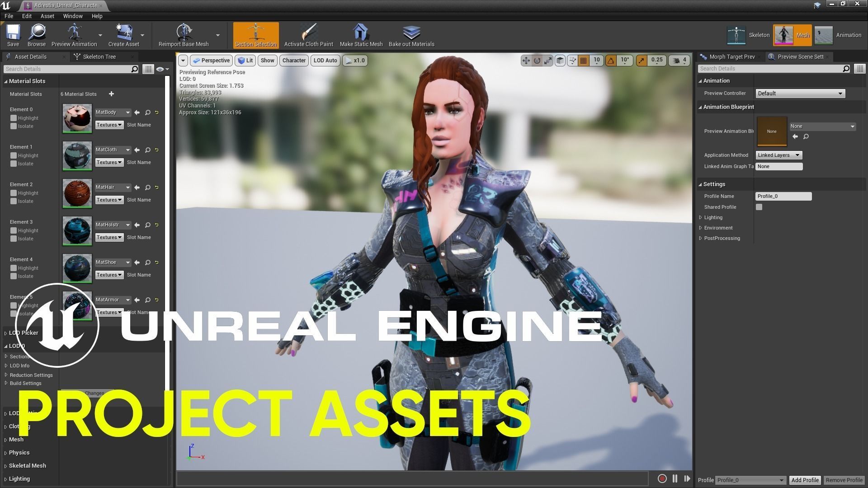Click the MatHair material thumbnail
868x488 pixels.
click(77, 193)
